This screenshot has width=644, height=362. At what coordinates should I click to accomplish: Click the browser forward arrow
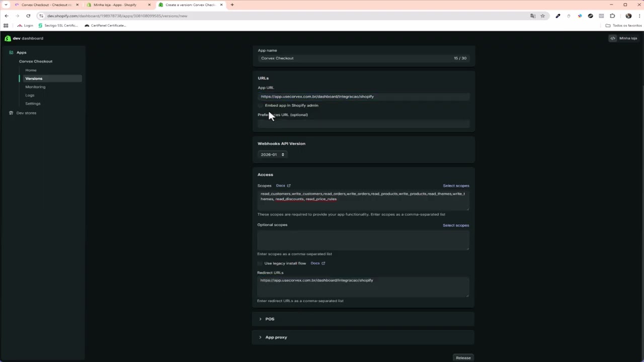[x=17, y=16]
